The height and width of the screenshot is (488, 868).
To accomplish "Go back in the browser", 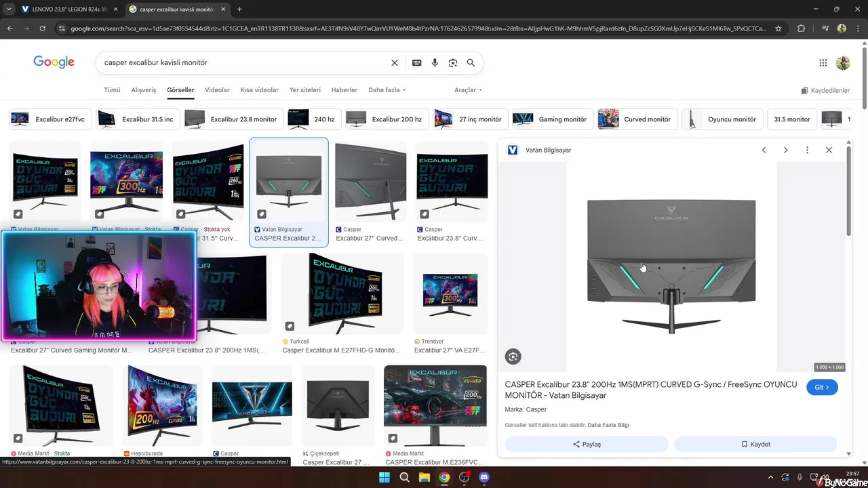I will click(x=9, y=28).
